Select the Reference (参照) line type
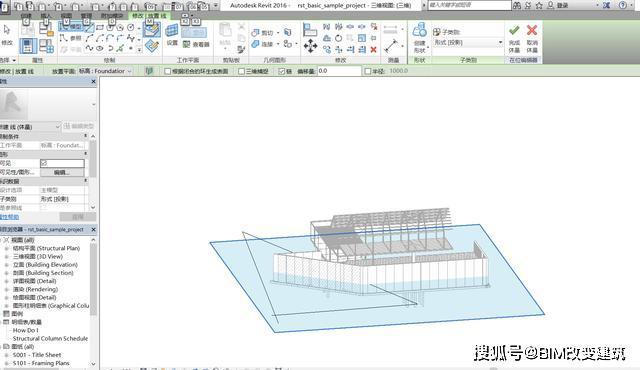The height and width of the screenshot is (370, 640). point(71,38)
